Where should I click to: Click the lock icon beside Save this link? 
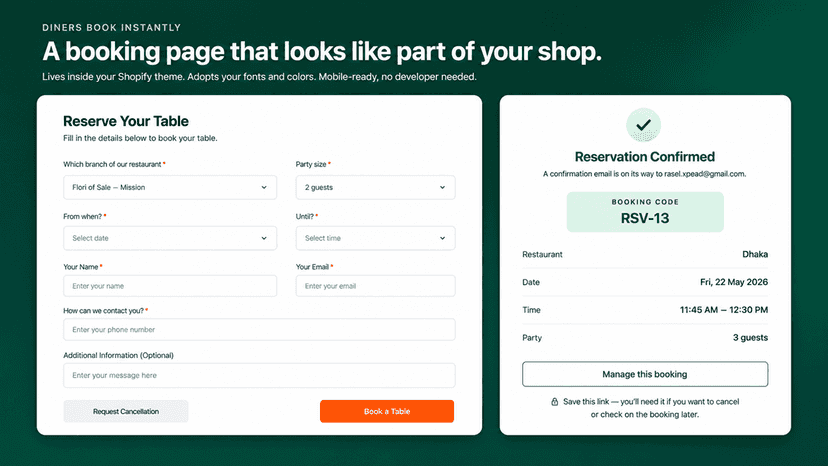554,402
